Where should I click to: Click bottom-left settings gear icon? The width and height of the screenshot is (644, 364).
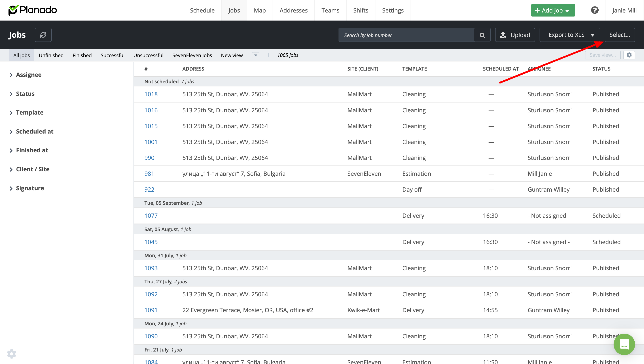tap(11, 354)
